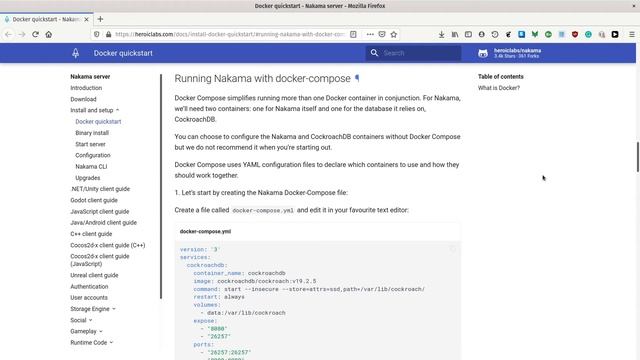The image size is (640, 360).
Task: Open the Download page link
Action: tap(83, 99)
